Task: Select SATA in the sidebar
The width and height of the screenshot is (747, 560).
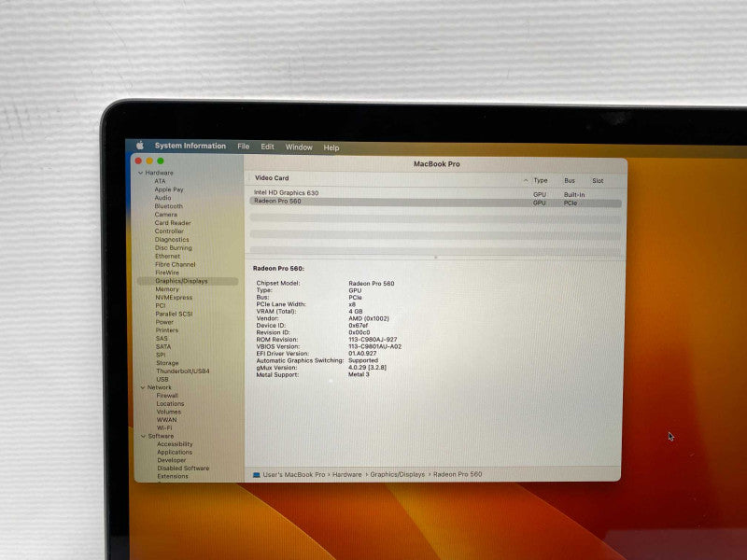Action: pyautogui.click(x=163, y=346)
